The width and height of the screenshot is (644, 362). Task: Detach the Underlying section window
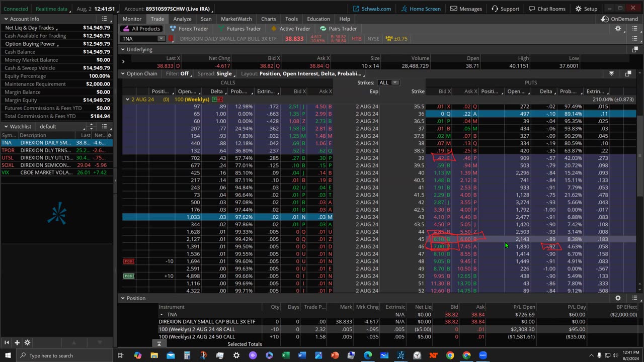[x=634, y=49]
